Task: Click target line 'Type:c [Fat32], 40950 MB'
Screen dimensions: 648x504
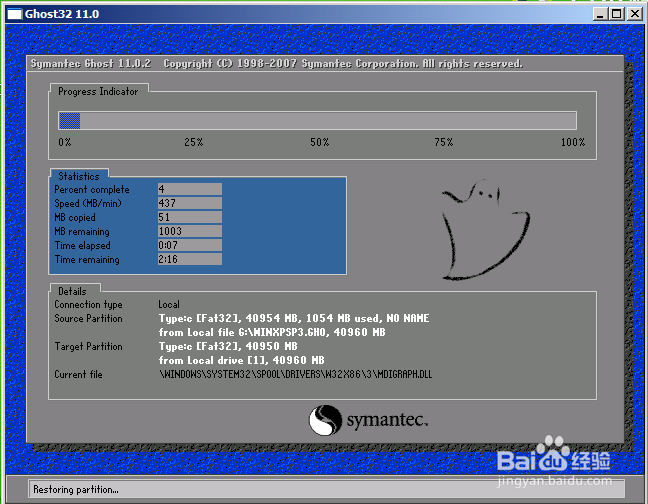Action: point(228,347)
